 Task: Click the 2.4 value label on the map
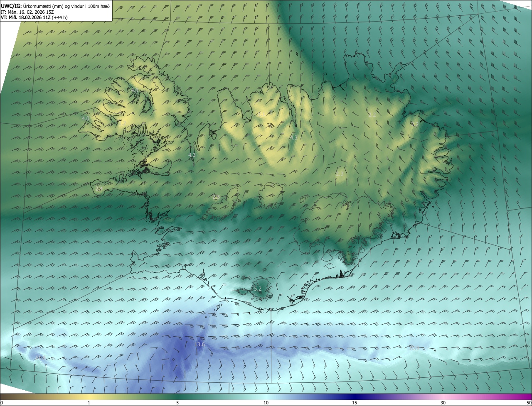click(x=99, y=189)
